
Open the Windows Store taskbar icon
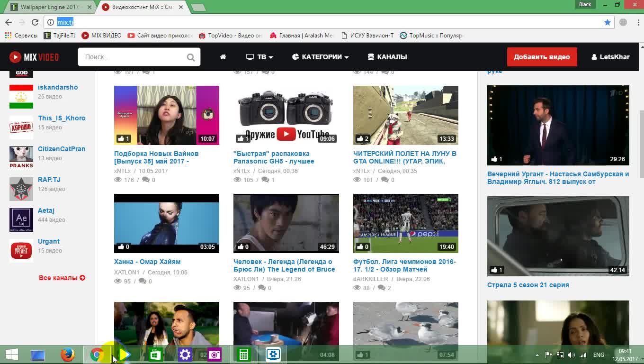(x=155, y=355)
